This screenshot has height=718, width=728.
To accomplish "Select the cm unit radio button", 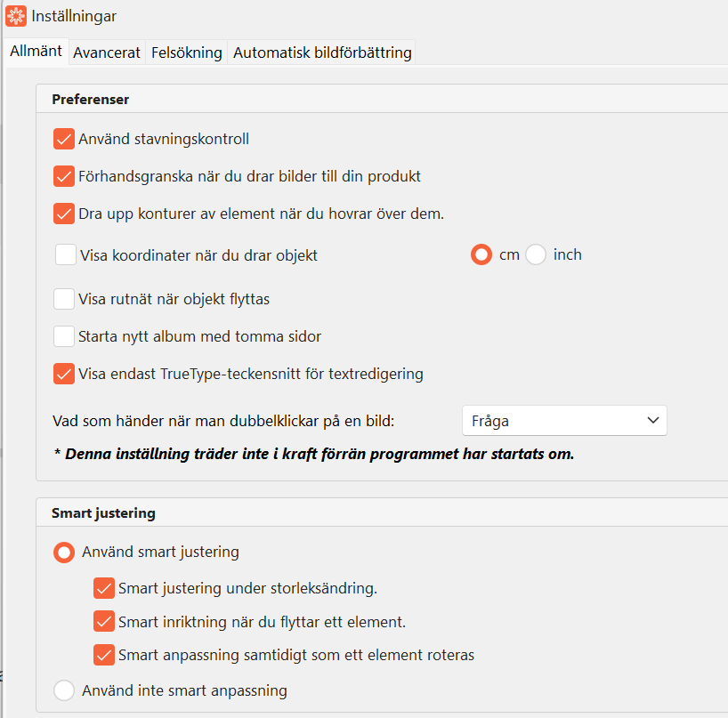I will pyautogui.click(x=481, y=254).
